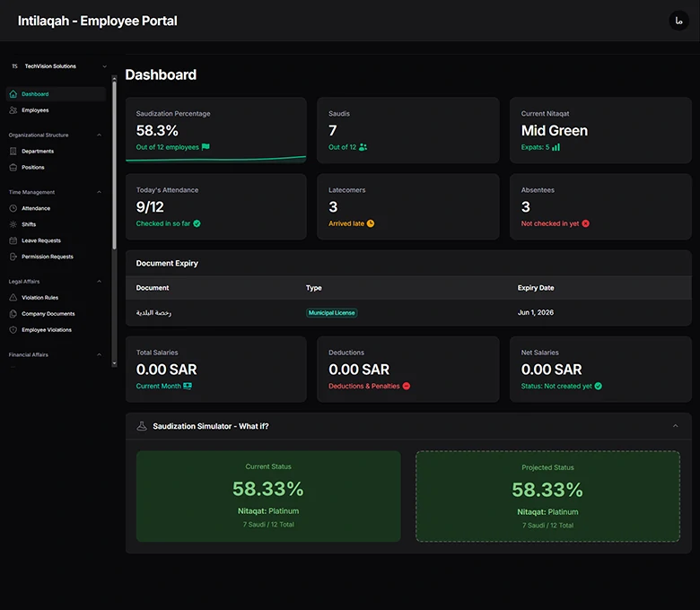This screenshot has width=700, height=610.
Task: Click the Departments building icon
Action: [13, 151]
